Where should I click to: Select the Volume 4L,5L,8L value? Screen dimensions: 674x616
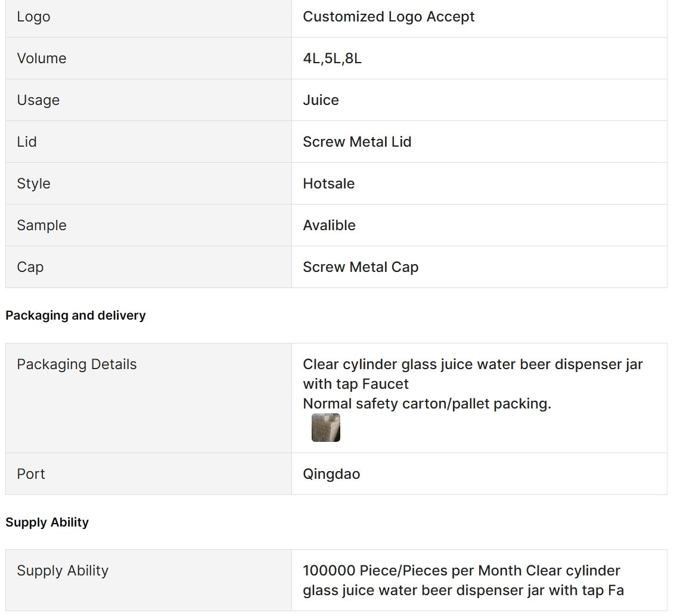click(x=333, y=58)
